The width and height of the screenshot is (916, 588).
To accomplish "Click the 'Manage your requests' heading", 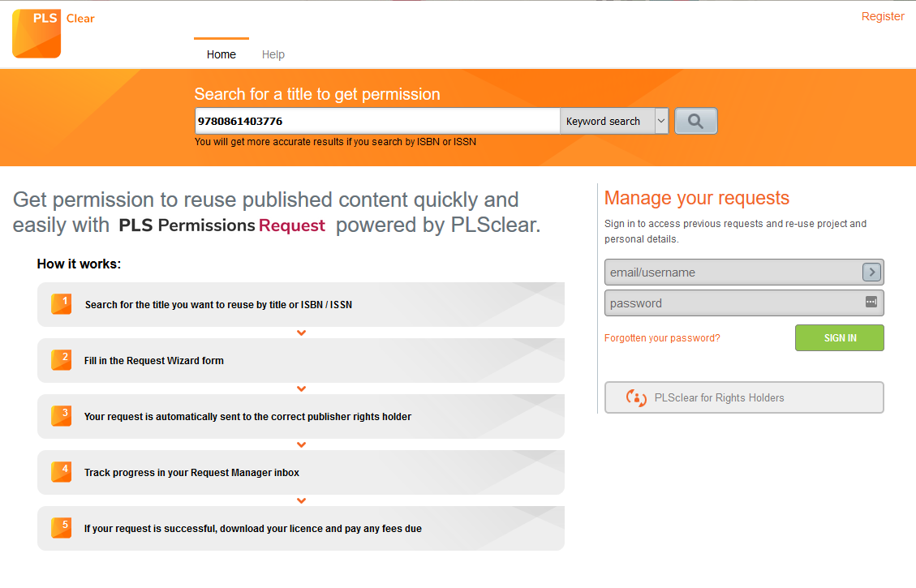I will tap(696, 198).
